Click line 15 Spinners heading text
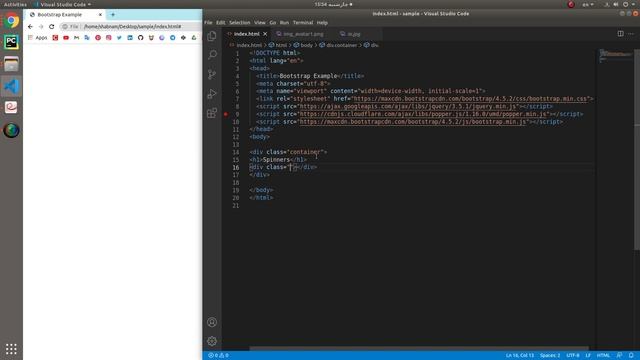 pos(276,160)
